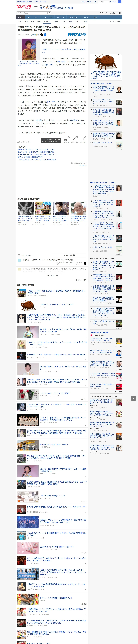Toggle the コメント非表示 checkbox

click(75, 280)
